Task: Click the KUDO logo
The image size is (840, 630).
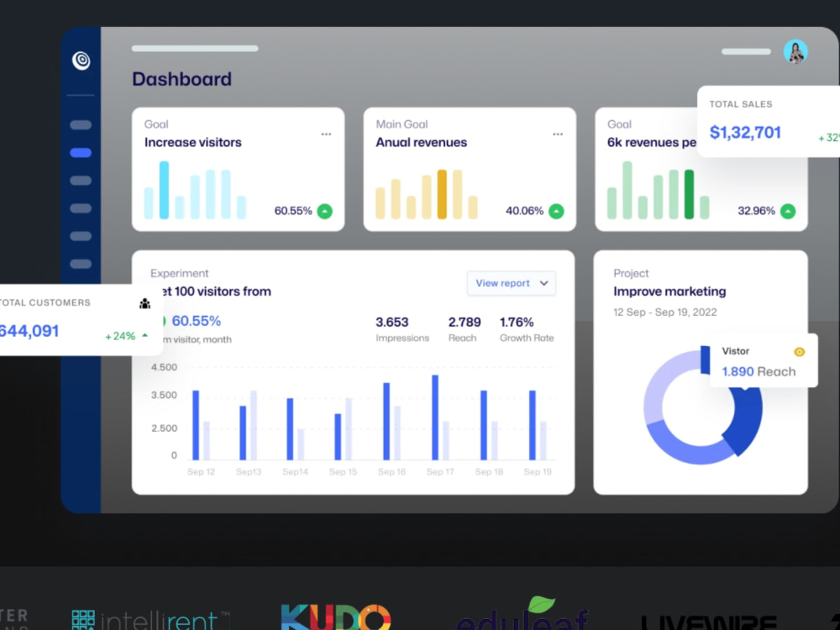Action: (x=336, y=617)
